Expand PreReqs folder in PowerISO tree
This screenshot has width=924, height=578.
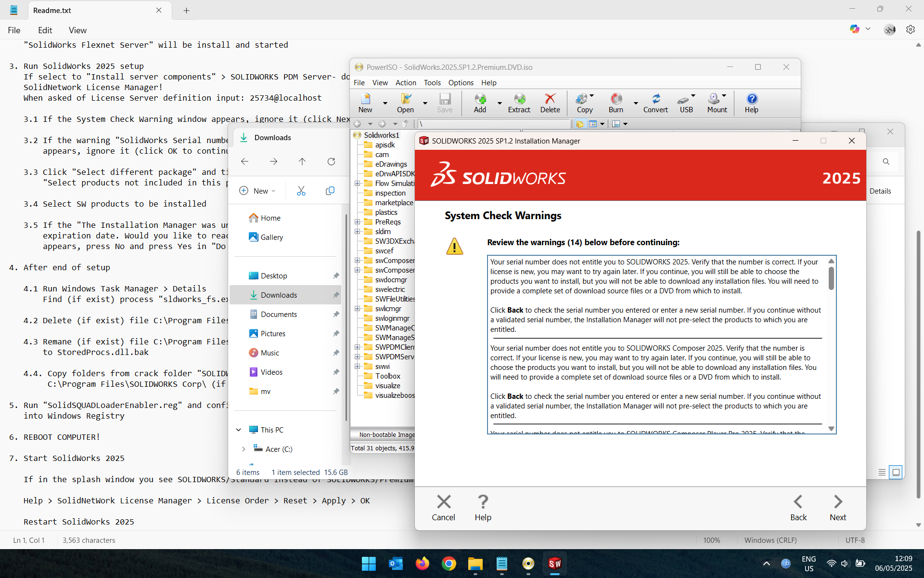click(x=358, y=222)
